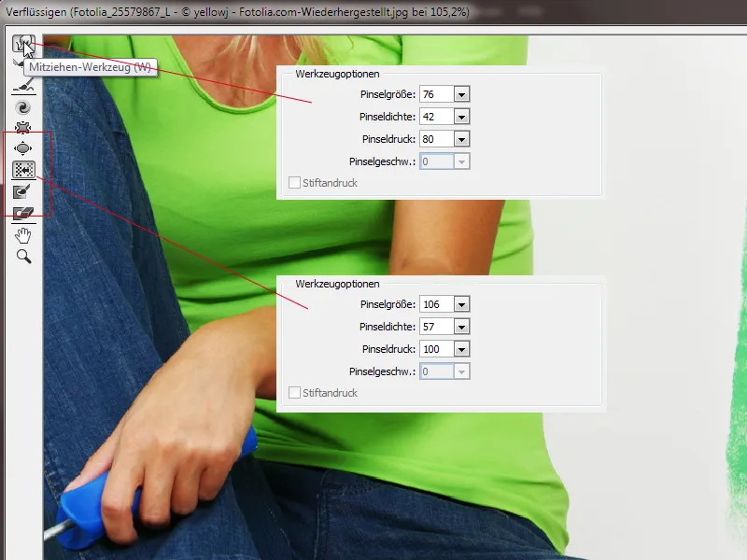The height and width of the screenshot is (560, 747).
Task: Click lower 'Werkzeugoptionen' heading
Action: click(337, 284)
